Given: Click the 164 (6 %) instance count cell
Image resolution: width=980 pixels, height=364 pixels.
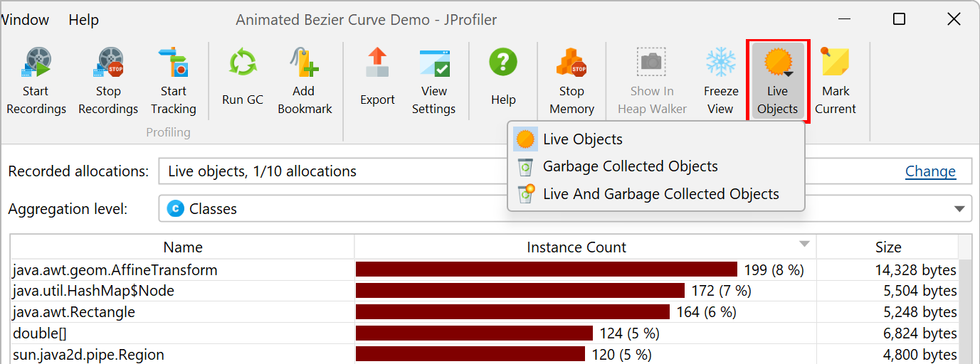Looking at the screenshot, I should coord(585,312).
